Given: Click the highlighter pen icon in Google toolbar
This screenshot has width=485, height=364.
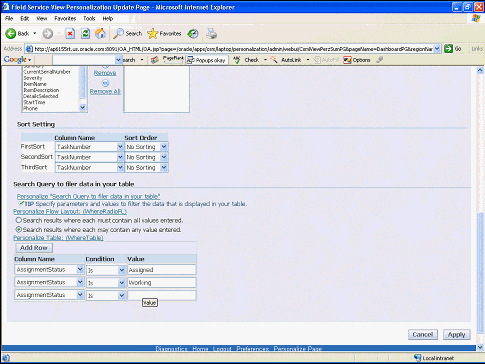Looking at the screenshot, I should tap(379, 60).
